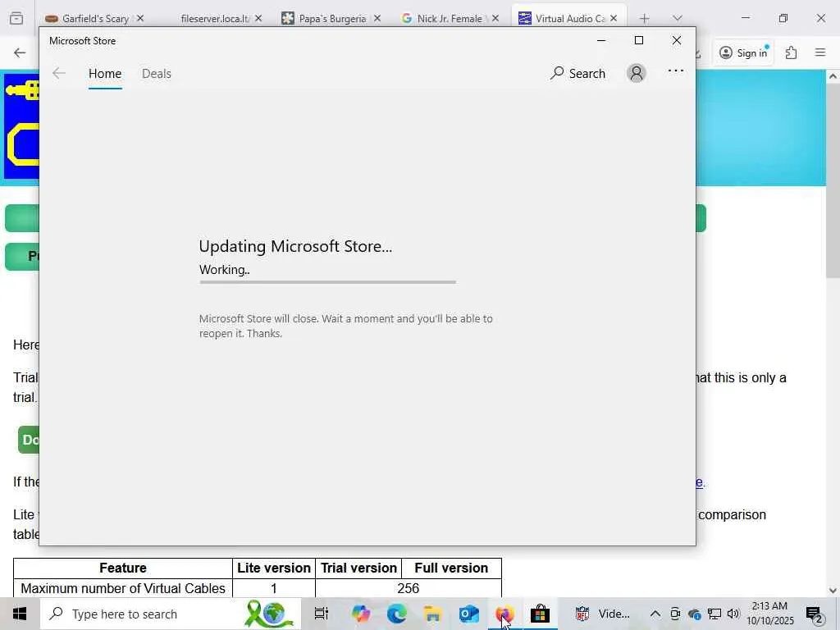The height and width of the screenshot is (630, 840).
Task: Open the Microsoft Store Home tab
Action: coord(105,73)
